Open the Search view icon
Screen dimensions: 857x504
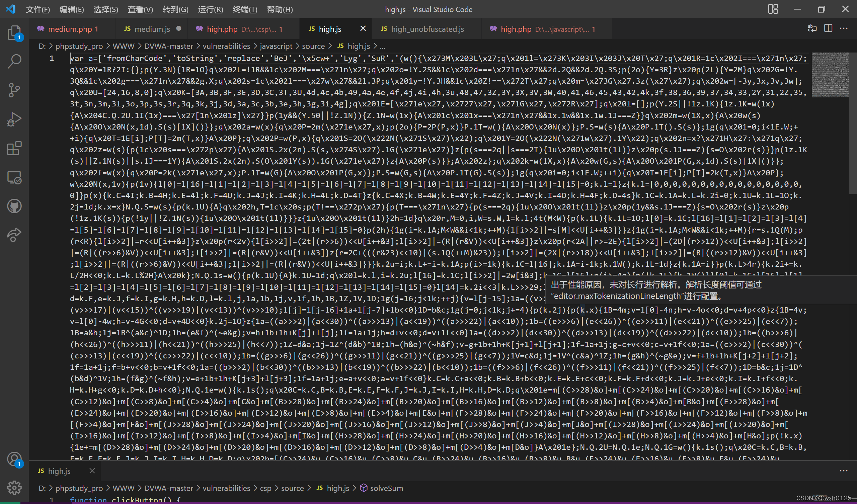[14, 61]
